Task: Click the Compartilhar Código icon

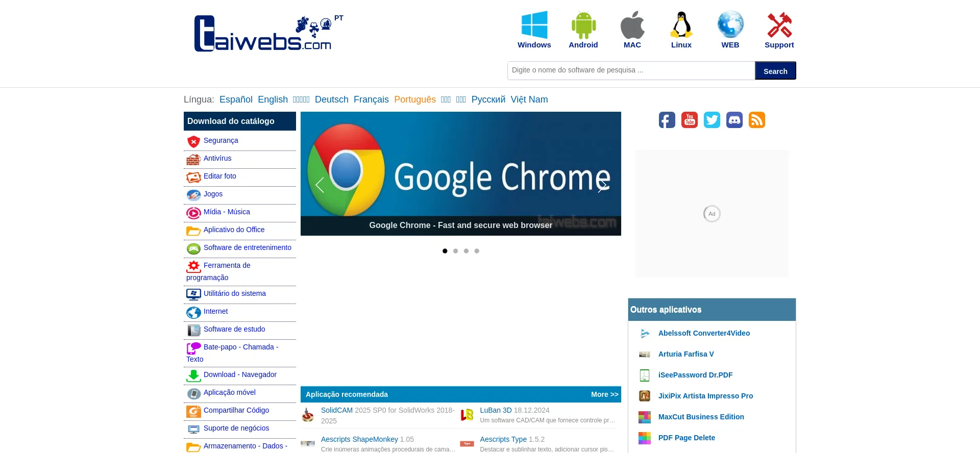Action: coord(193,412)
